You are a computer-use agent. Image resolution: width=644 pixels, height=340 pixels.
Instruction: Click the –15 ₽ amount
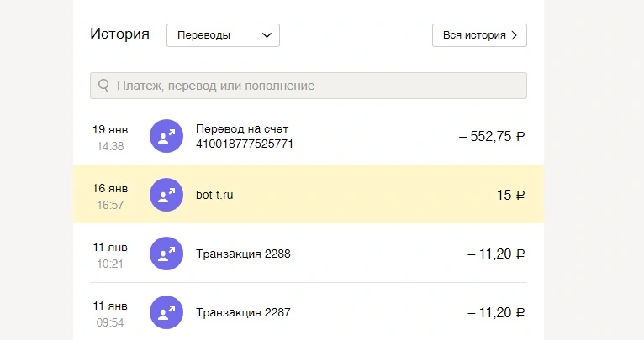(x=504, y=195)
